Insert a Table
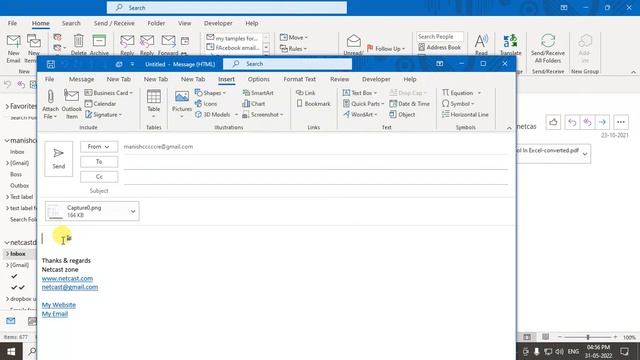Viewport: 640px width, 360px height. (153, 104)
